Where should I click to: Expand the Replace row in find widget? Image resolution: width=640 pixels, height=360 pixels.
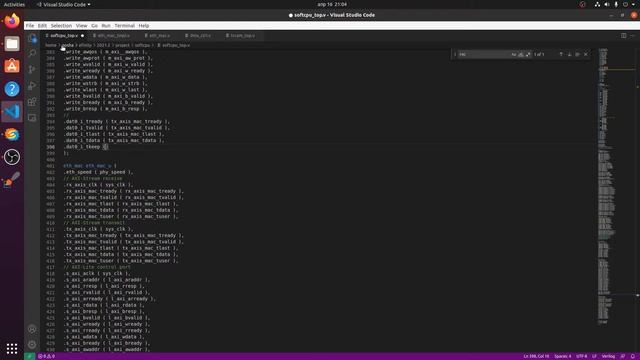click(x=455, y=54)
